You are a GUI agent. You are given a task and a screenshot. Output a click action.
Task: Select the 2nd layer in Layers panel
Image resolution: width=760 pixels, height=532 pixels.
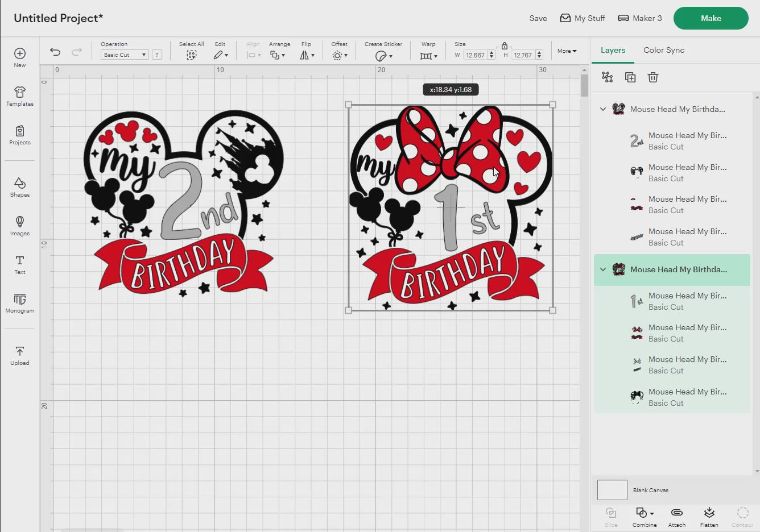click(x=672, y=141)
